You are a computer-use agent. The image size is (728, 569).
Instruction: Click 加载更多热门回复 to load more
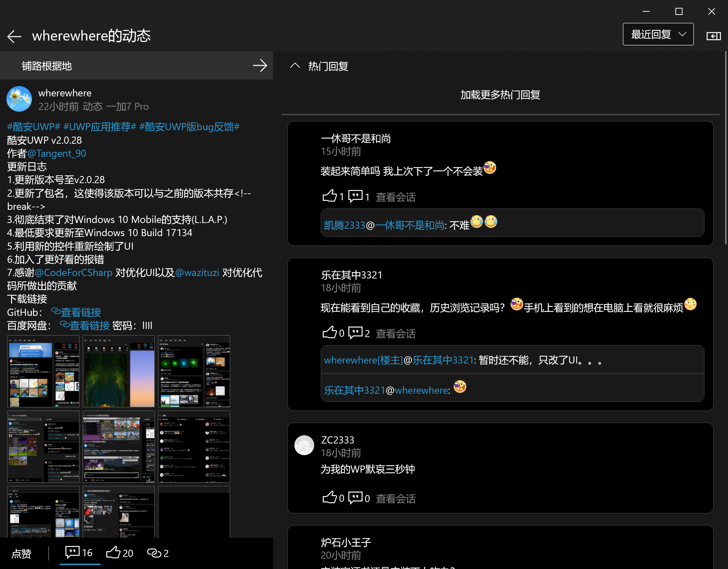coord(500,95)
